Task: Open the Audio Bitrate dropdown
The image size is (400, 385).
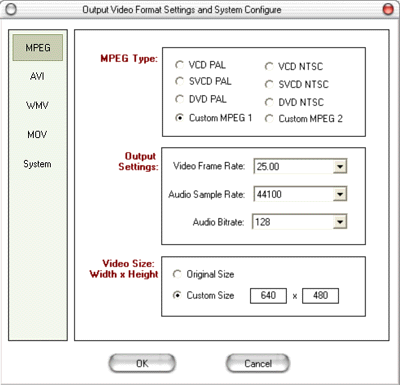Action: (340, 222)
